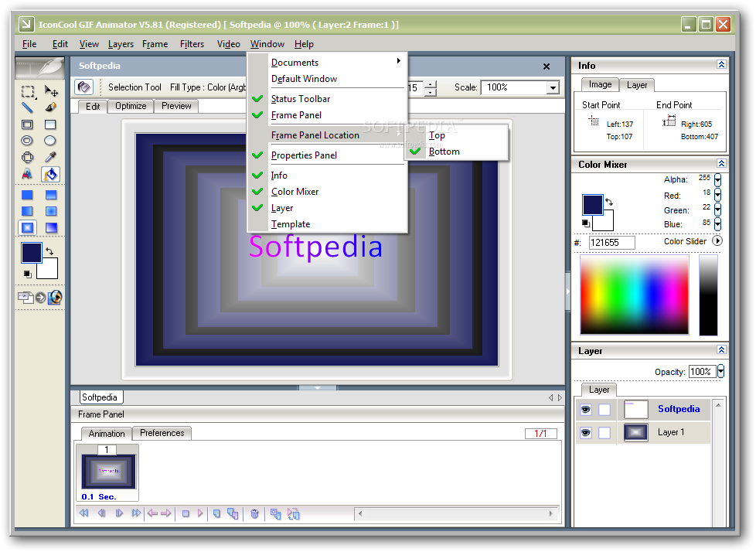
Task: Move frame left with pink arrow
Action: coord(152,513)
